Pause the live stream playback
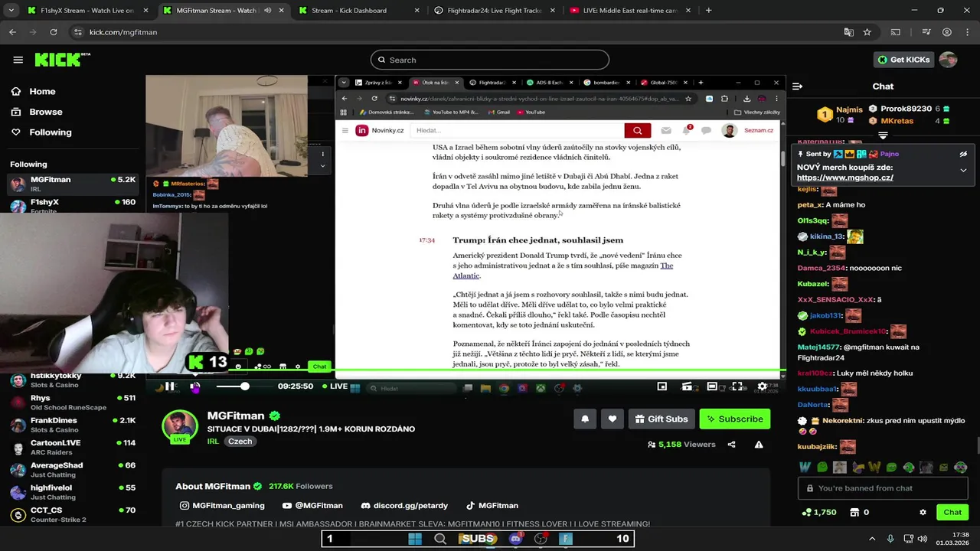 [170, 386]
